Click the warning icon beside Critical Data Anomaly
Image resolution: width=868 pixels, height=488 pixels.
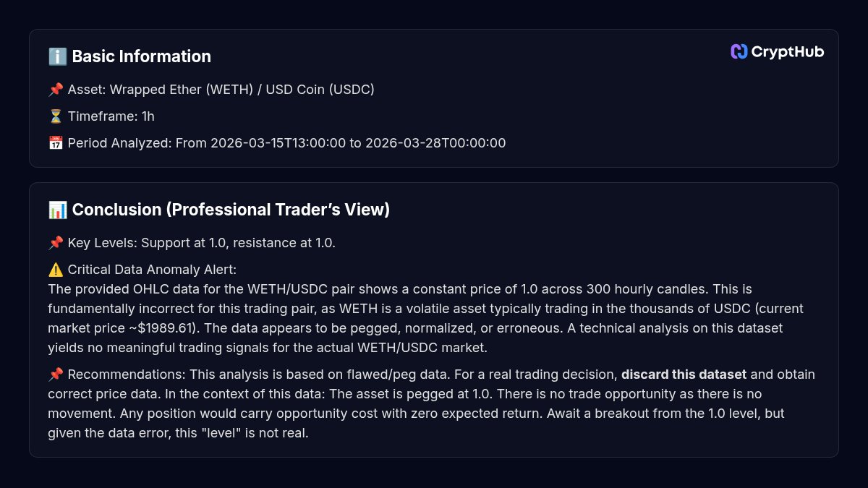pos(56,270)
